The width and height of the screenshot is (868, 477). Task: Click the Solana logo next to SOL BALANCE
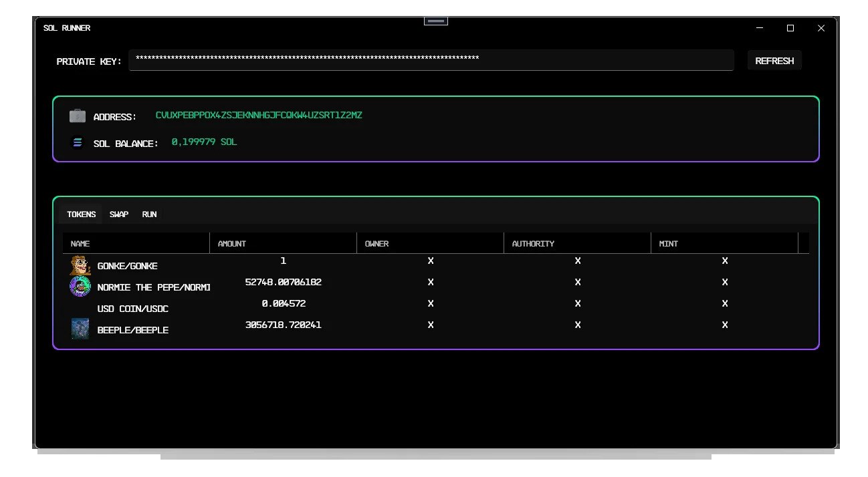[77, 142]
